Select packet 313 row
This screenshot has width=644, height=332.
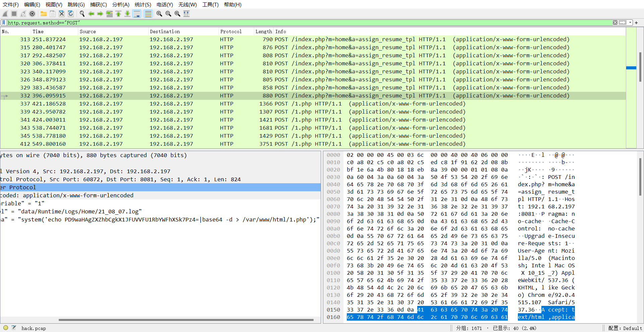pyautogui.click(x=313, y=39)
